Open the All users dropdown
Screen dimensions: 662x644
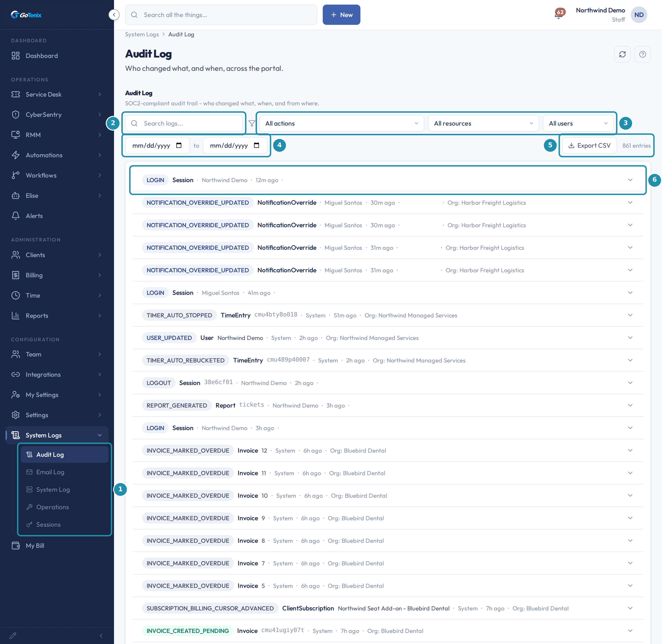pyautogui.click(x=578, y=124)
